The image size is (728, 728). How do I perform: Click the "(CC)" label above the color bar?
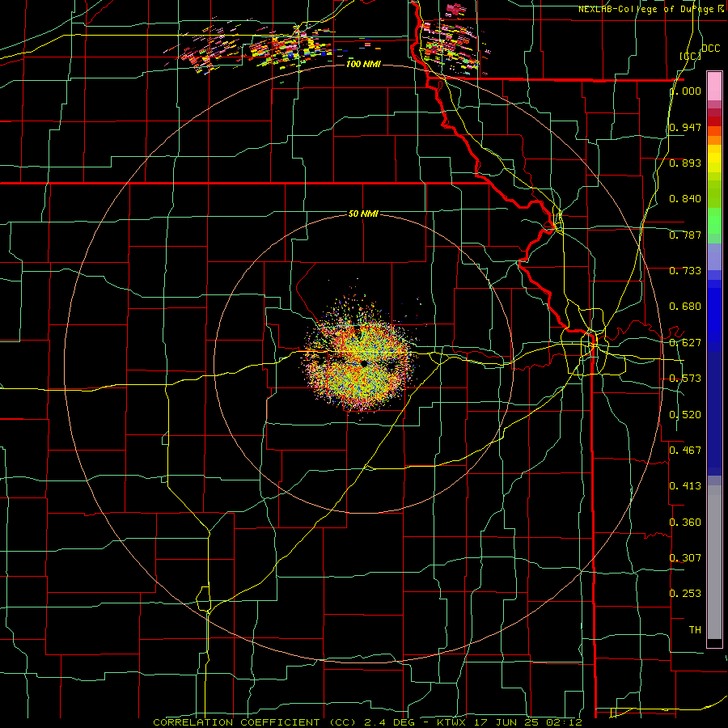(x=690, y=56)
